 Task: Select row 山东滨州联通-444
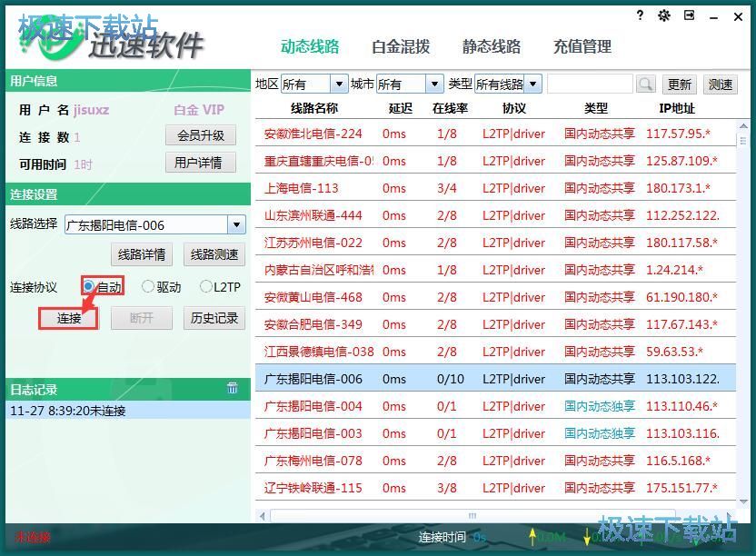pos(495,215)
